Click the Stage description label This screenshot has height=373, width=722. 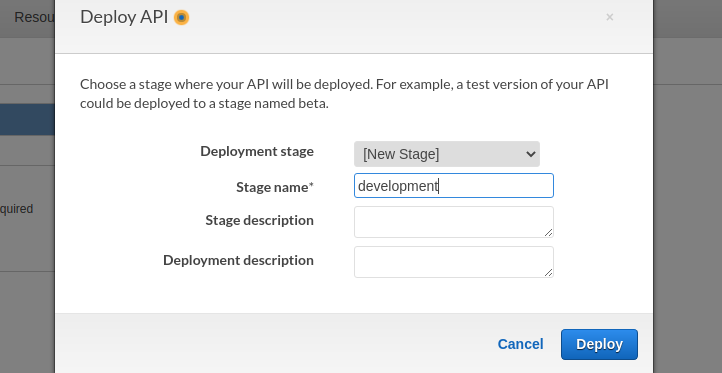260,220
